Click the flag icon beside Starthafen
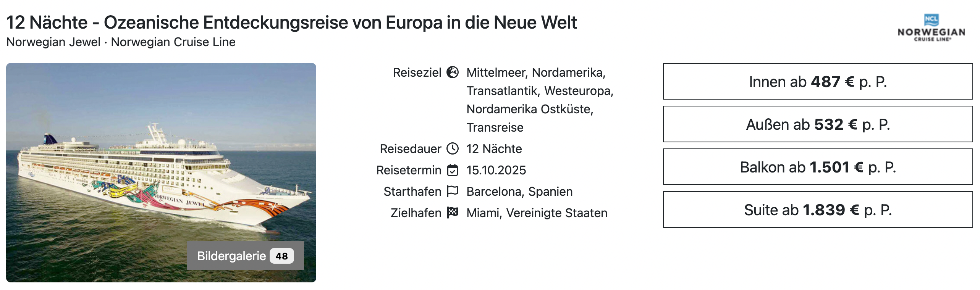The width and height of the screenshot is (980, 290). (x=453, y=191)
